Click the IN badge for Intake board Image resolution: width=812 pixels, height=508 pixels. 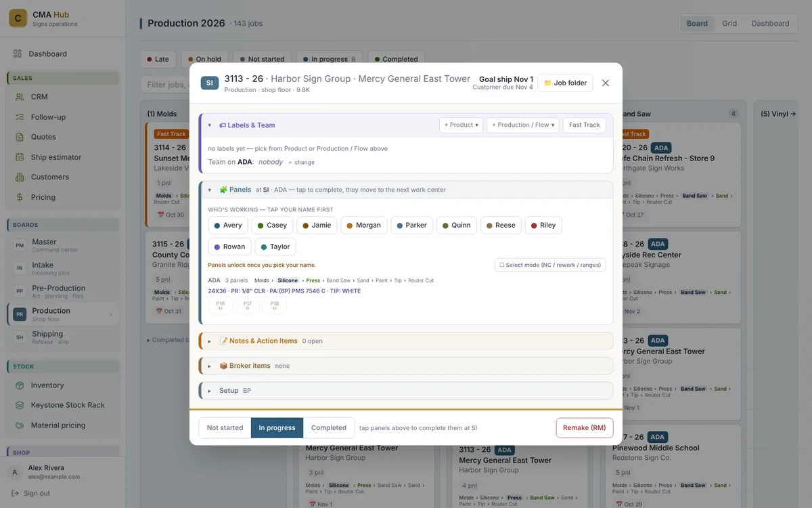point(20,268)
